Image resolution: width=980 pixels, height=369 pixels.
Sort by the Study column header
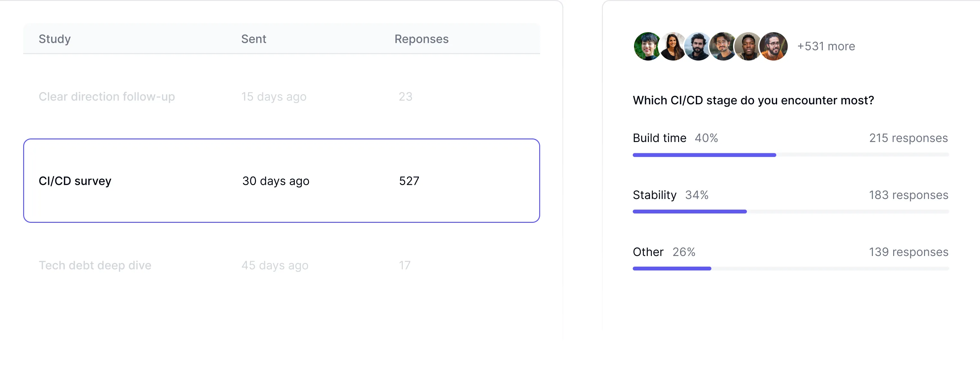[54, 39]
